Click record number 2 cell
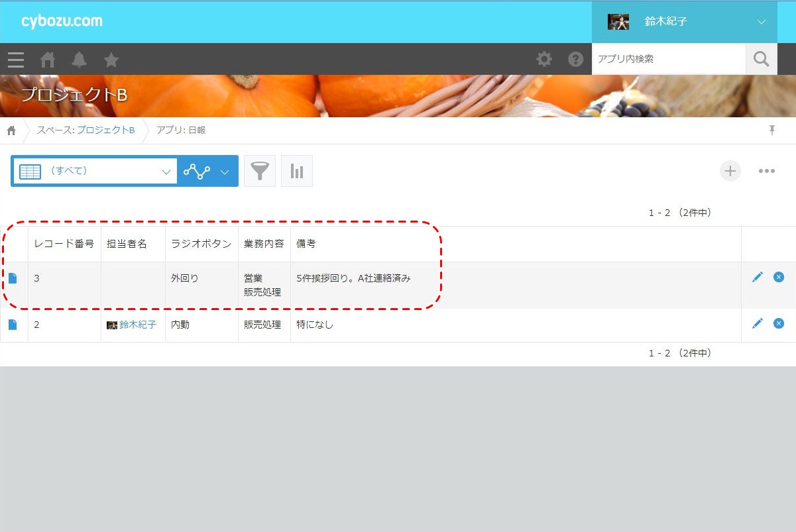This screenshot has width=796, height=532. point(64,325)
